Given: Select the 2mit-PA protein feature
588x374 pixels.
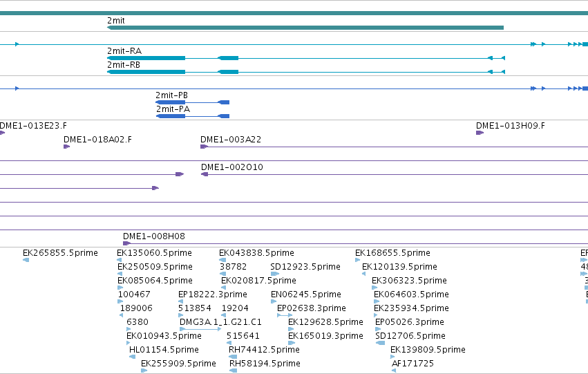Looking at the screenshot, I should point(193,116).
